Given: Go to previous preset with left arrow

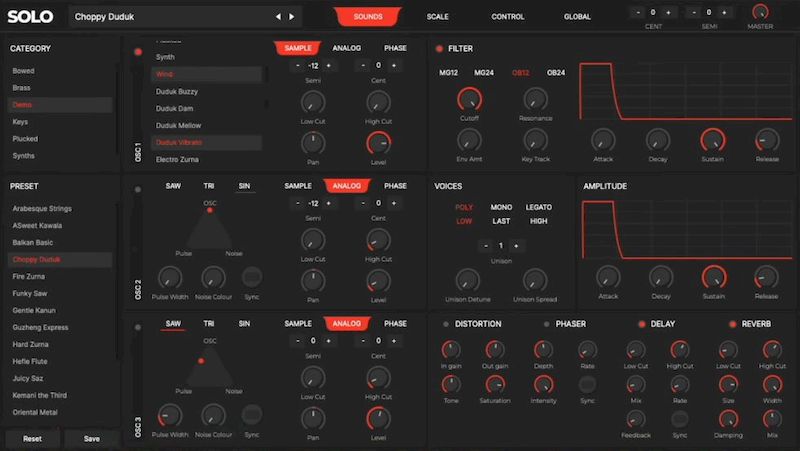Looking at the screenshot, I should click(x=278, y=17).
